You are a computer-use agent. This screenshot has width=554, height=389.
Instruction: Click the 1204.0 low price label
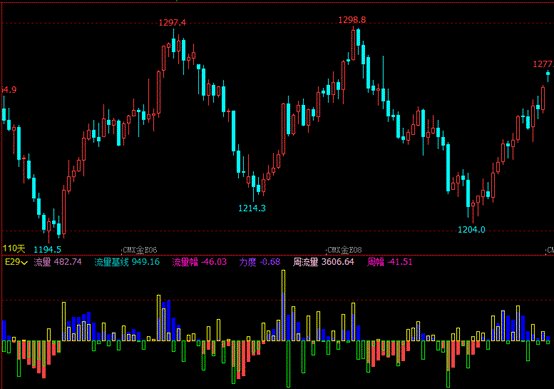click(x=471, y=230)
